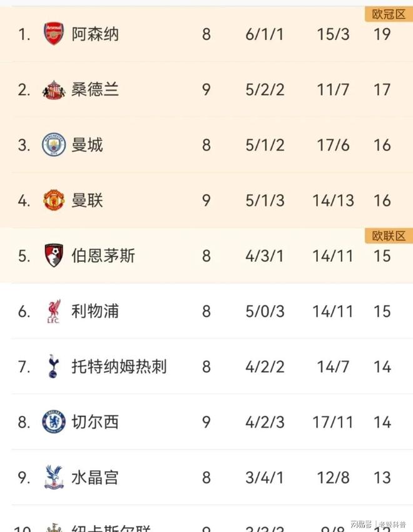Viewport: 413px width, 532px height.
Task: Click the Manchester United crest
Action: click(x=54, y=200)
